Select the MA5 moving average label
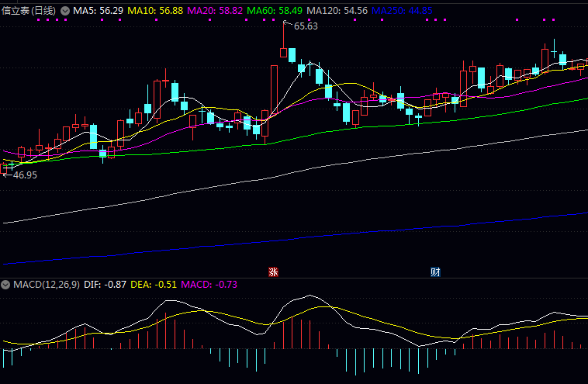Viewport: 588px width, 384px height. coord(99,11)
